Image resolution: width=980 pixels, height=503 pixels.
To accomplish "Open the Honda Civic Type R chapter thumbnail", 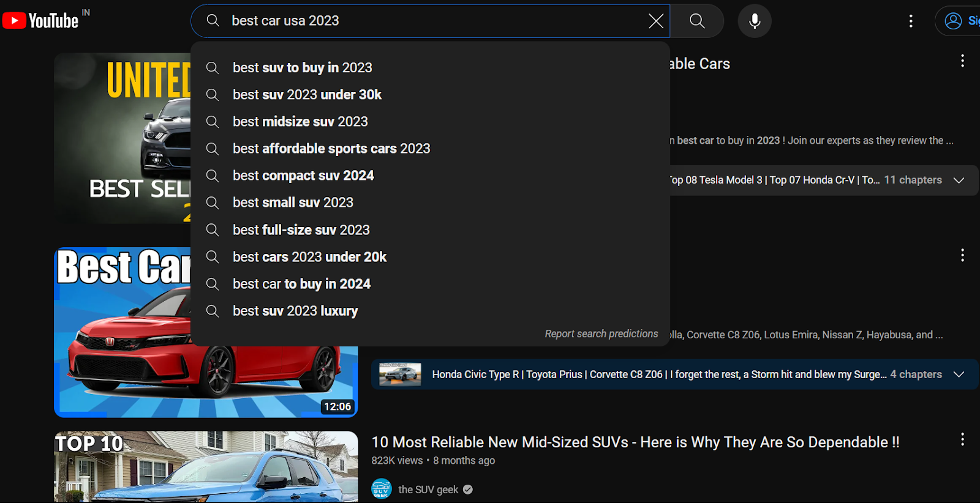I will pos(400,374).
